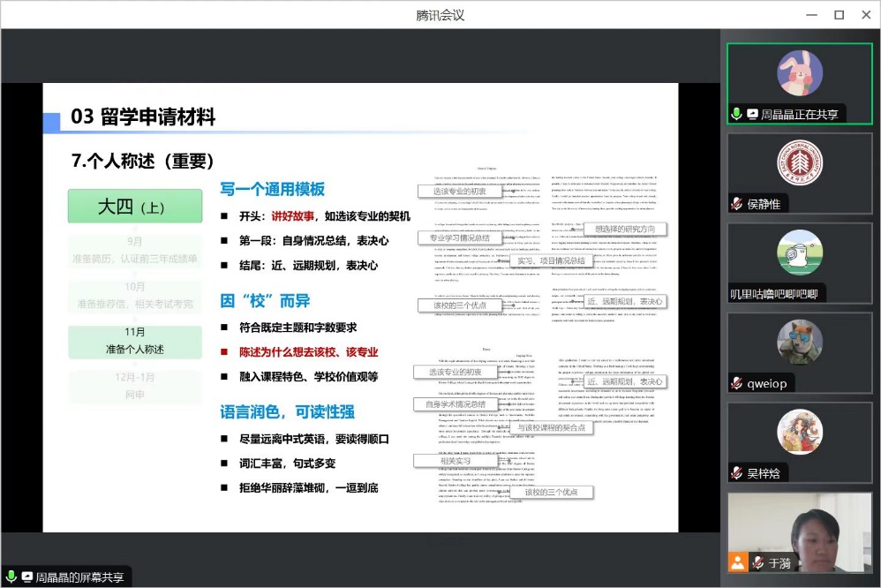
Task: Select the frog avatar of 叽里咕噜吧唧吧唧
Action: click(x=800, y=253)
